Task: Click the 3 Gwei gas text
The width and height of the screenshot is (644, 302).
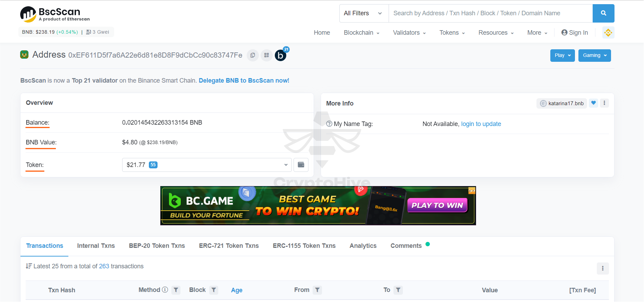Action: tap(101, 32)
